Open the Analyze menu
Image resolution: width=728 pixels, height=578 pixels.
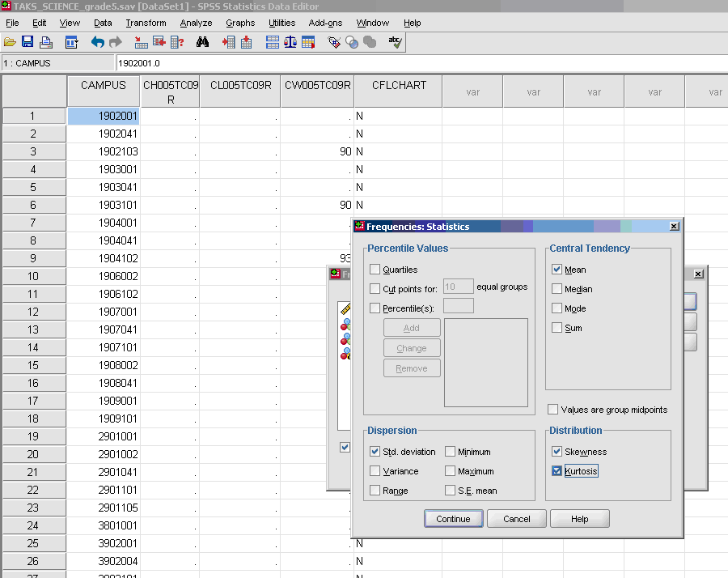tap(196, 23)
